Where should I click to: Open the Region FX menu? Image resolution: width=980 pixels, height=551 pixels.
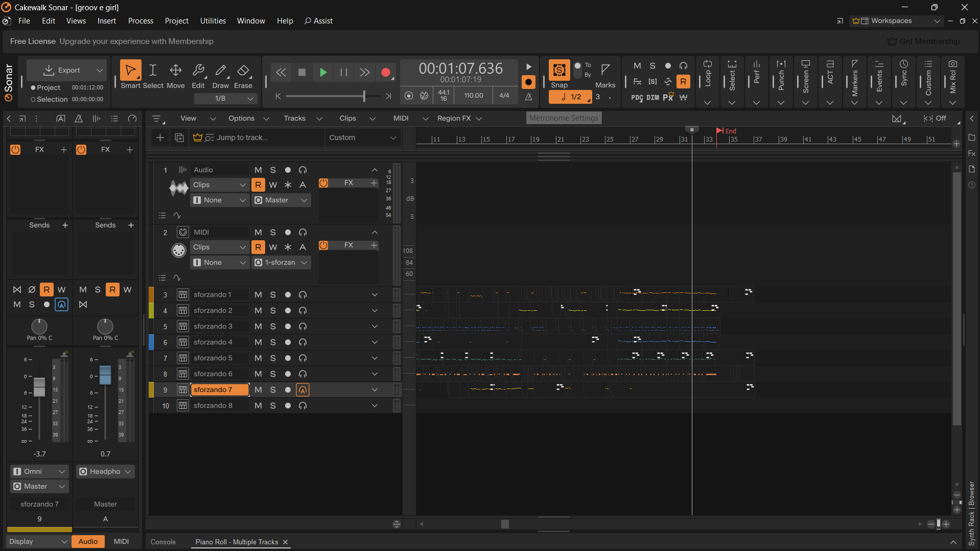click(459, 119)
